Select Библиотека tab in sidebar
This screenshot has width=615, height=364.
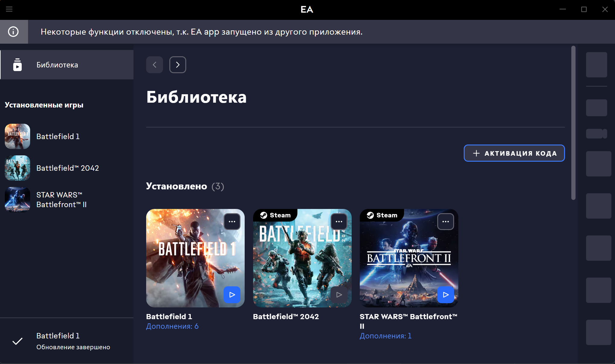[57, 65]
